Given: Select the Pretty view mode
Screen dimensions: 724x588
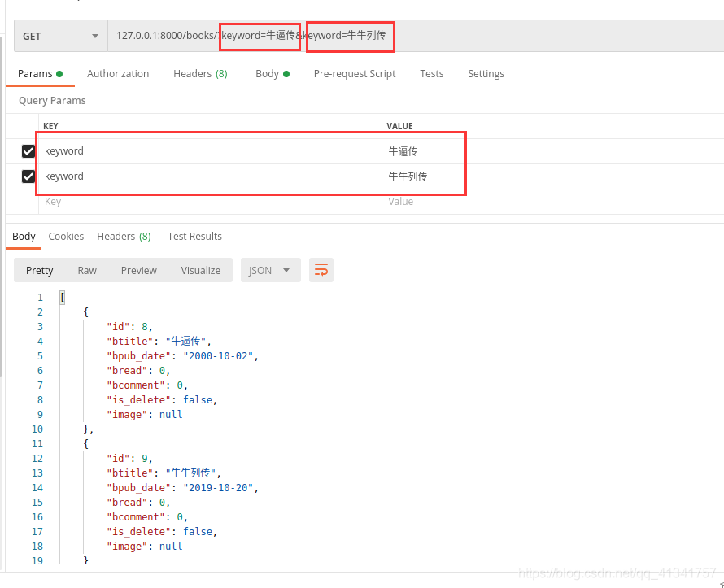Looking at the screenshot, I should pyautogui.click(x=39, y=271).
